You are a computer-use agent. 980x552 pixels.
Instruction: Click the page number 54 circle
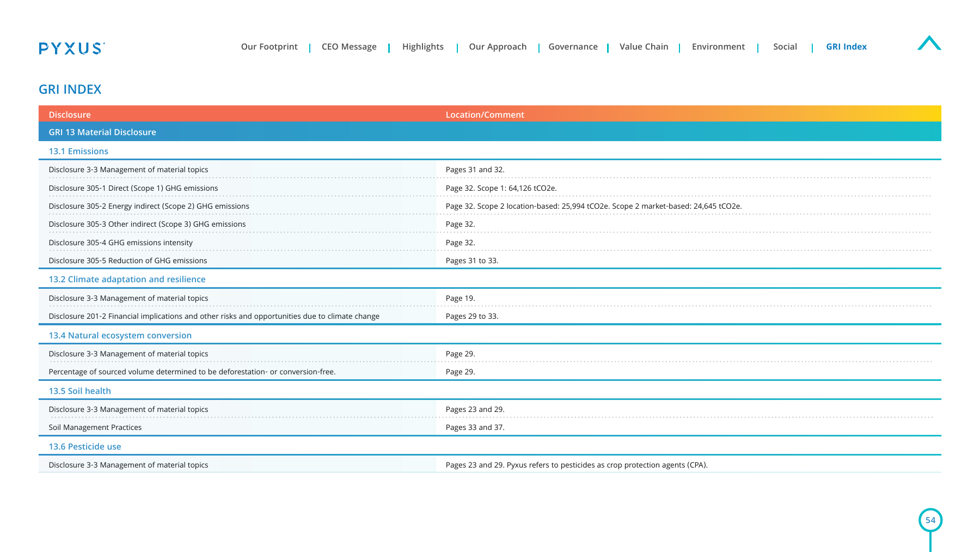click(x=930, y=520)
